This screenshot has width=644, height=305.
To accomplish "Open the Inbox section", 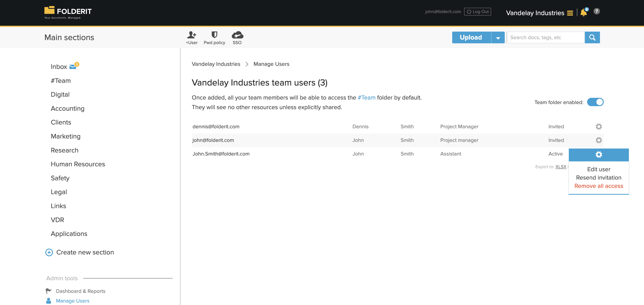I will click(59, 67).
